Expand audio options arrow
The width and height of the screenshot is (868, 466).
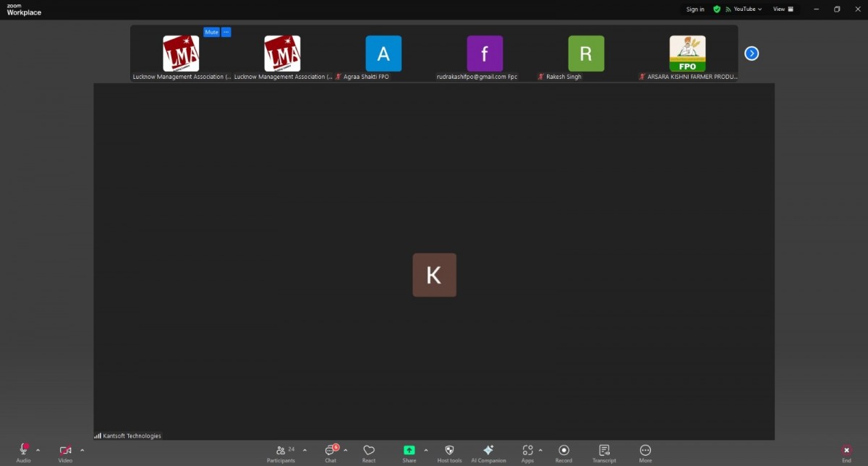(38, 450)
